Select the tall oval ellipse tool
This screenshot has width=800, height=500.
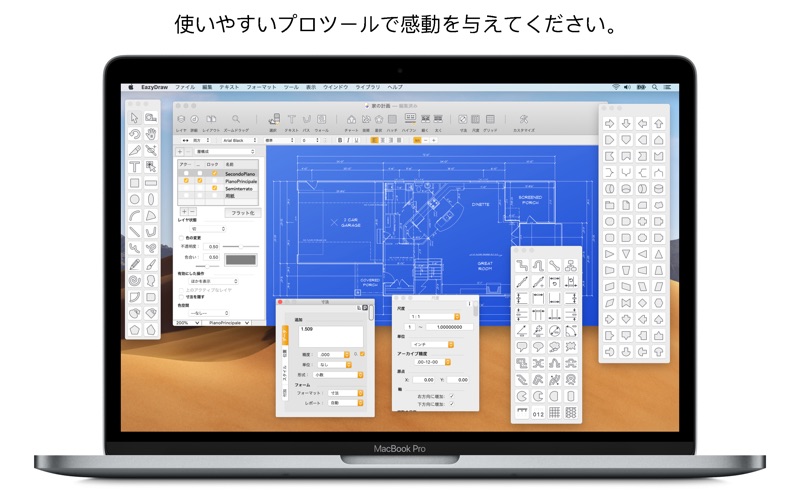pos(151,199)
